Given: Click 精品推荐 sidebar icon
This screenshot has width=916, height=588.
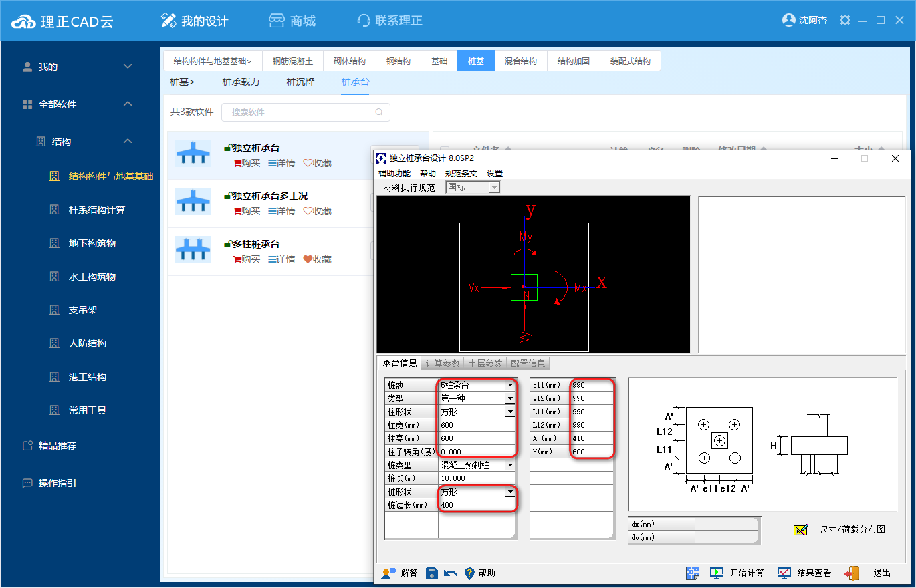Looking at the screenshot, I should tap(27, 446).
